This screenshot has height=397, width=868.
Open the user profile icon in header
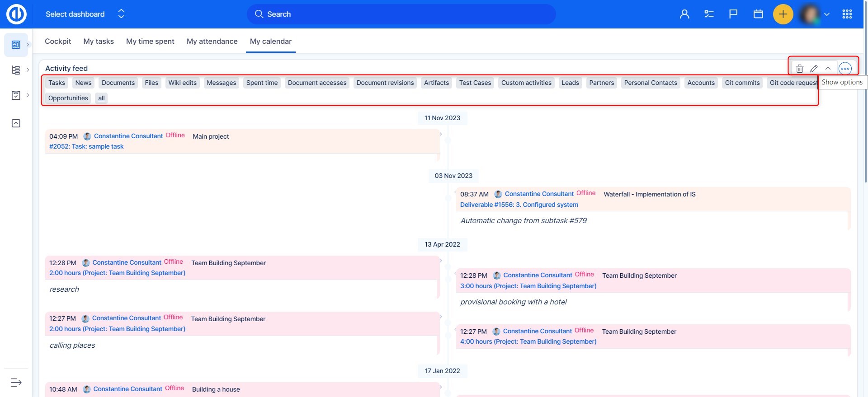684,14
